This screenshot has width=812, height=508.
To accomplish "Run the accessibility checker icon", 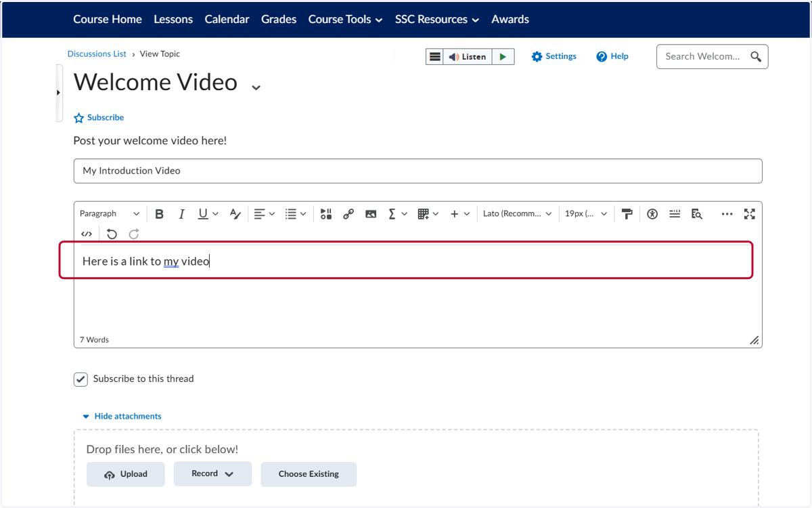I will [x=652, y=214].
